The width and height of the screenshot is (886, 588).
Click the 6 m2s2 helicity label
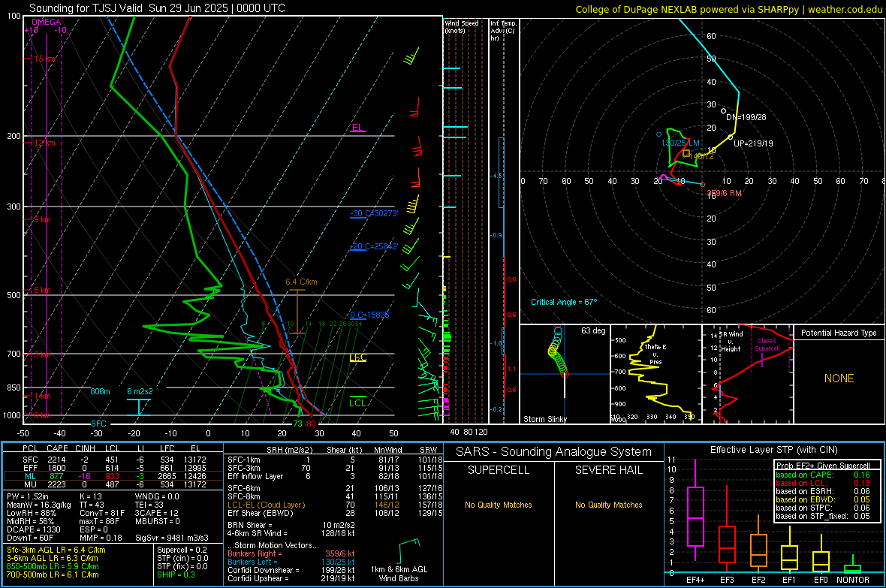(140, 391)
